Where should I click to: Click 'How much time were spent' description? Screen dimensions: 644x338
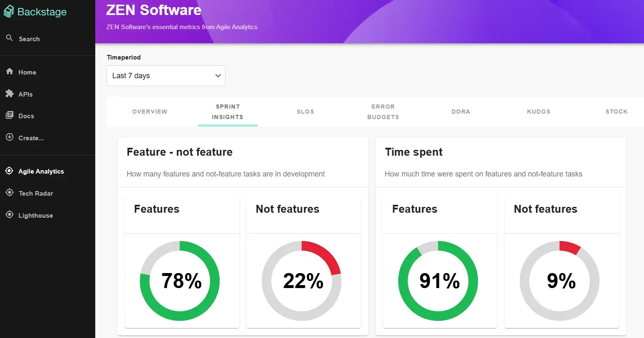[483, 174]
